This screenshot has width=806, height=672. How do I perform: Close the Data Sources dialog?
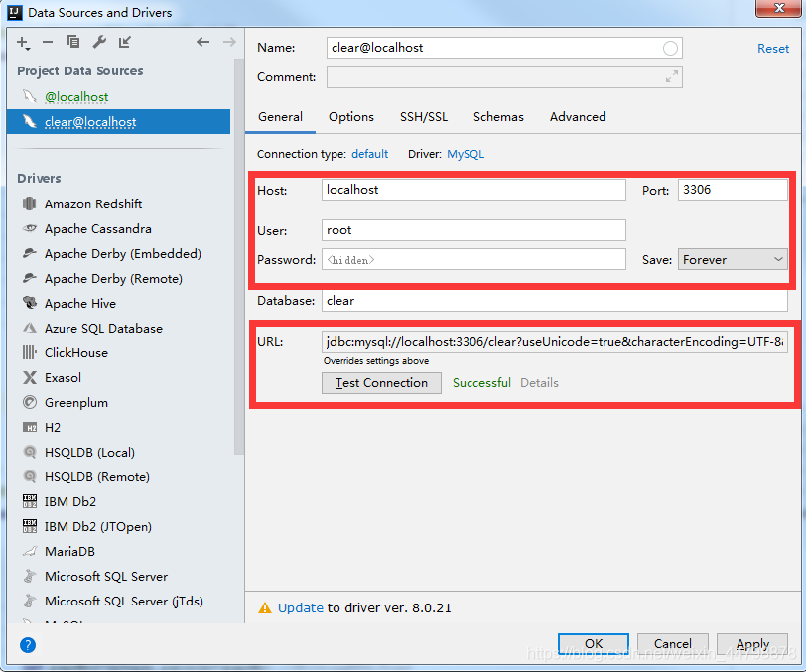pyautogui.click(x=778, y=8)
